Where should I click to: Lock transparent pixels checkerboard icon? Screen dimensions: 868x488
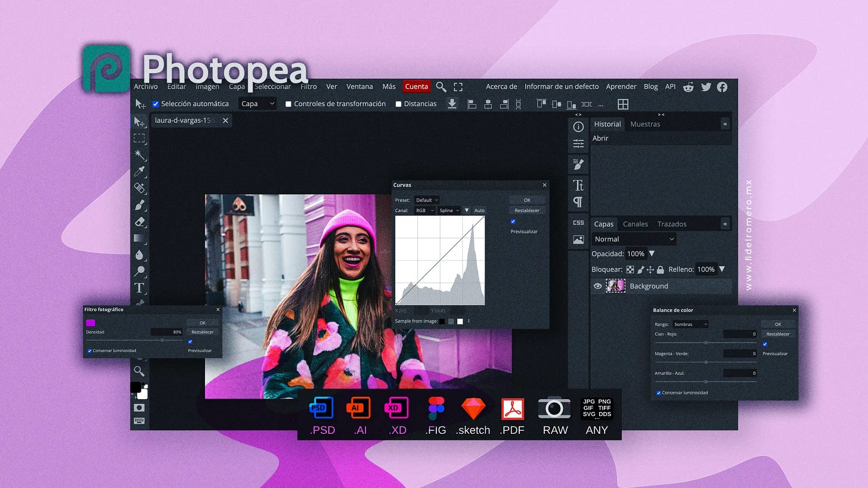point(630,269)
